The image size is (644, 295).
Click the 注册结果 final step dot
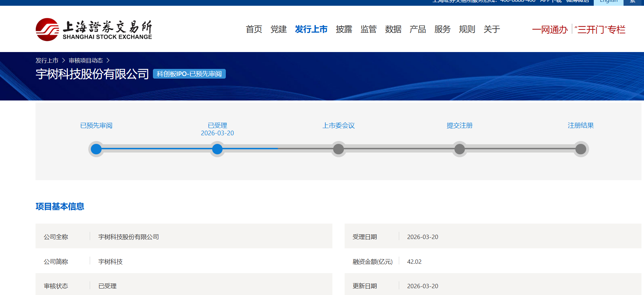click(x=580, y=149)
